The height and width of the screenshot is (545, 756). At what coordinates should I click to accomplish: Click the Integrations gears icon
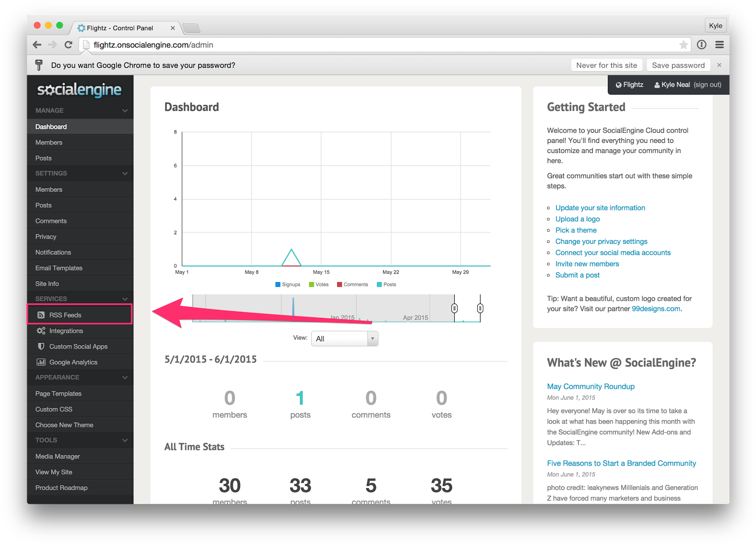pyautogui.click(x=41, y=331)
